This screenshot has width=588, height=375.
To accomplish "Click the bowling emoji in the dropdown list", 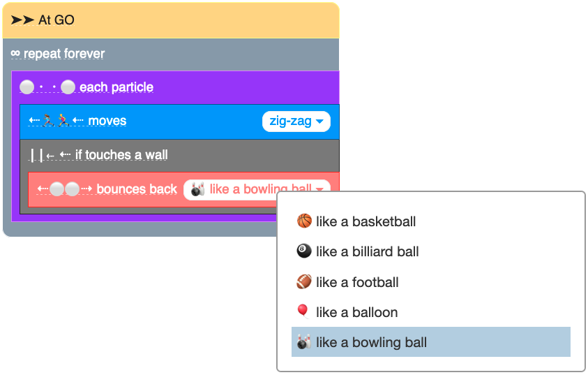I will [303, 342].
